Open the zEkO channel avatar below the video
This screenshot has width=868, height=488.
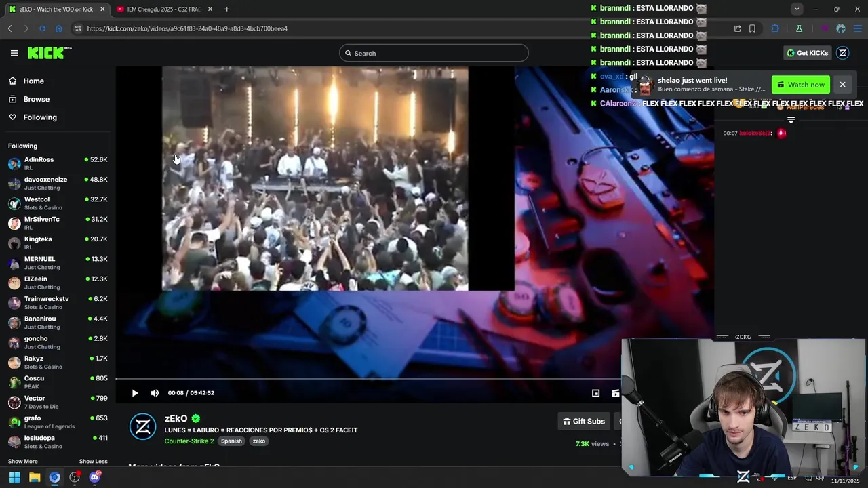point(143,426)
